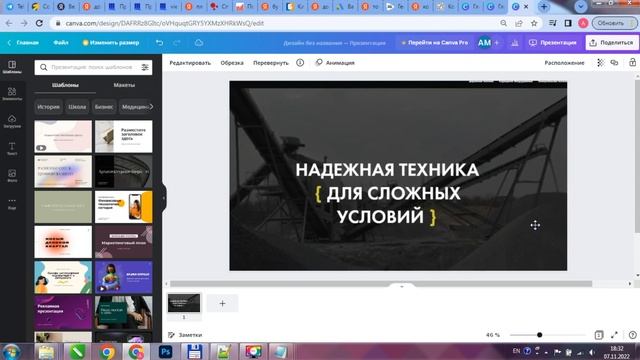Viewport: 640px width, 360px height.
Task: Add collaborator with plus icon near AM avatar
Action: (497, 42)
